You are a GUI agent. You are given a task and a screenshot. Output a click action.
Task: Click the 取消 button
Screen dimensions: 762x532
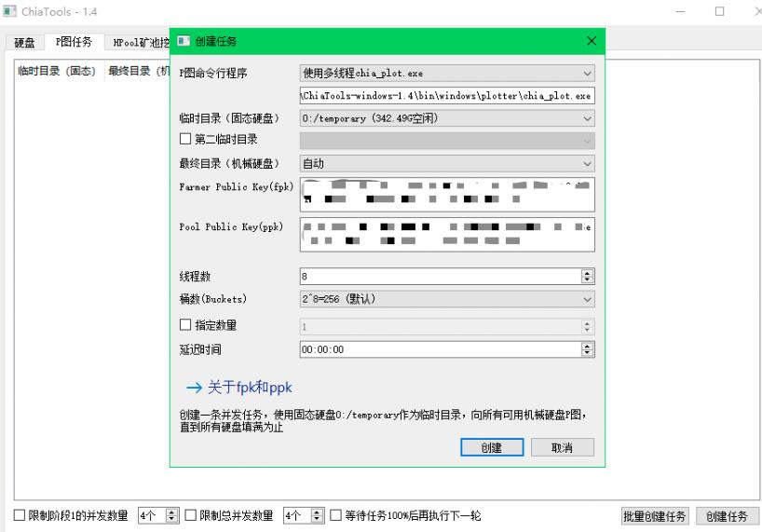coord(563,447)
